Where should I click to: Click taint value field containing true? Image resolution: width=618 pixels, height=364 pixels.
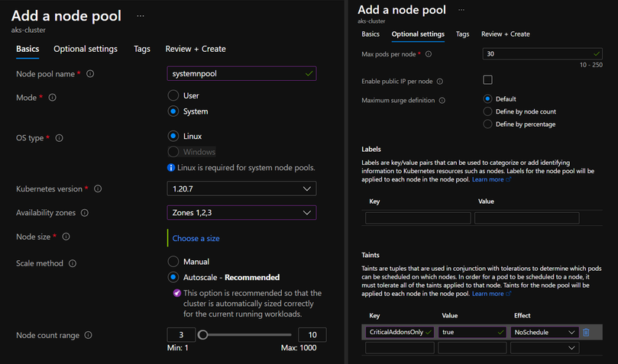pyautogui.click(x=472, y=333)
